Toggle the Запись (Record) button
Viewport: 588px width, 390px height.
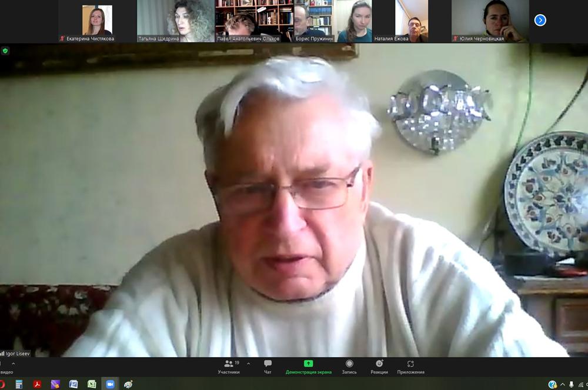tap(349, 366)
